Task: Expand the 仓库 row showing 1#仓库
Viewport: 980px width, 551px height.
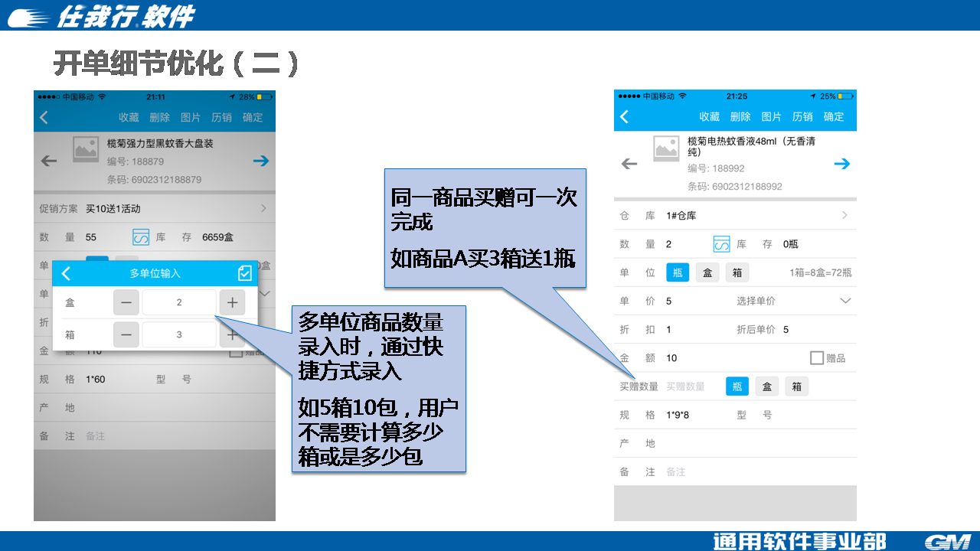Action: click(844, 216)
